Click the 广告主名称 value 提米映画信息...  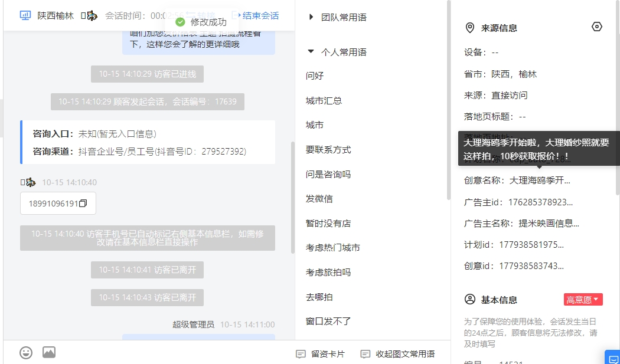click(549, 224)
